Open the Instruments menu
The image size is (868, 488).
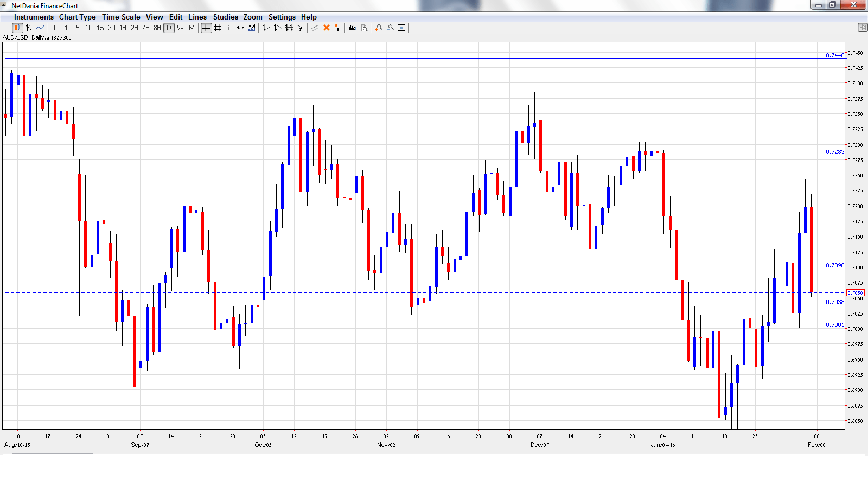[34, 17]
